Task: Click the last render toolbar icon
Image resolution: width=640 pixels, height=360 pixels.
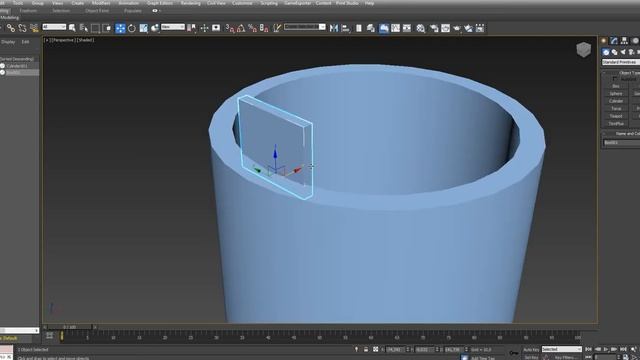Action: tap(480, 28)
